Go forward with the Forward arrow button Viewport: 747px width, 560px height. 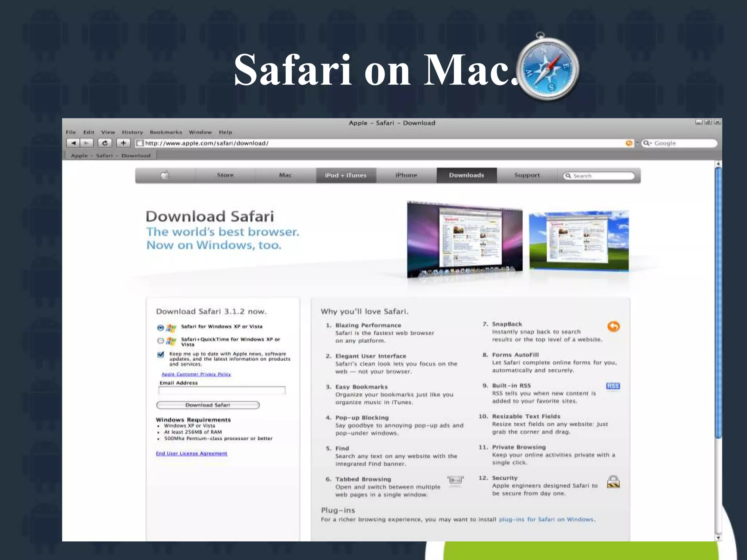click(x=86, y=143)
